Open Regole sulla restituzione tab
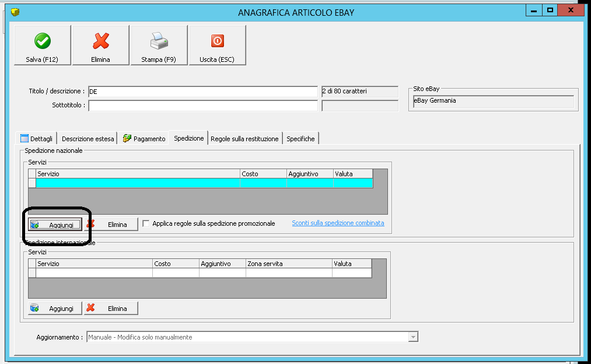The image size is (591, 364). tap(244, 139)
